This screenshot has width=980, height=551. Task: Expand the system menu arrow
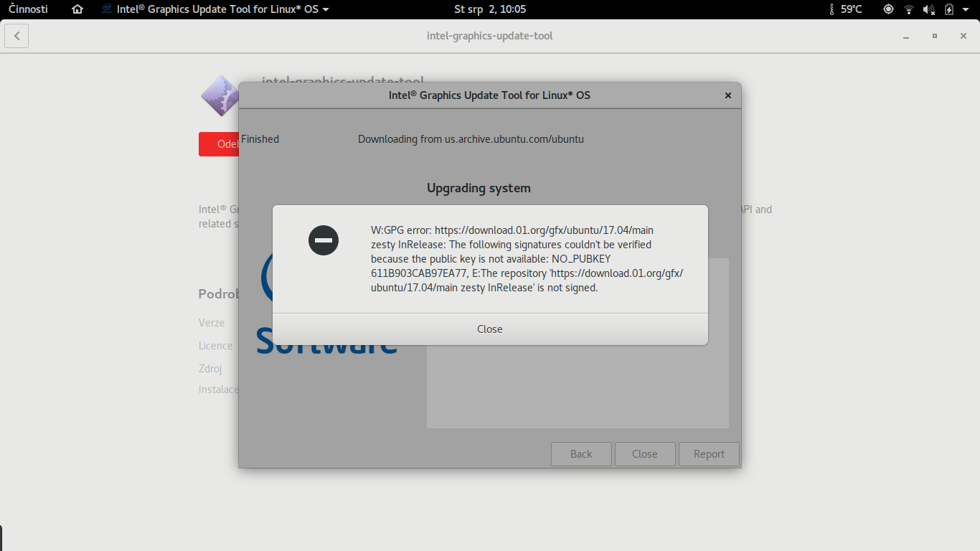click(x=966, y=9)
